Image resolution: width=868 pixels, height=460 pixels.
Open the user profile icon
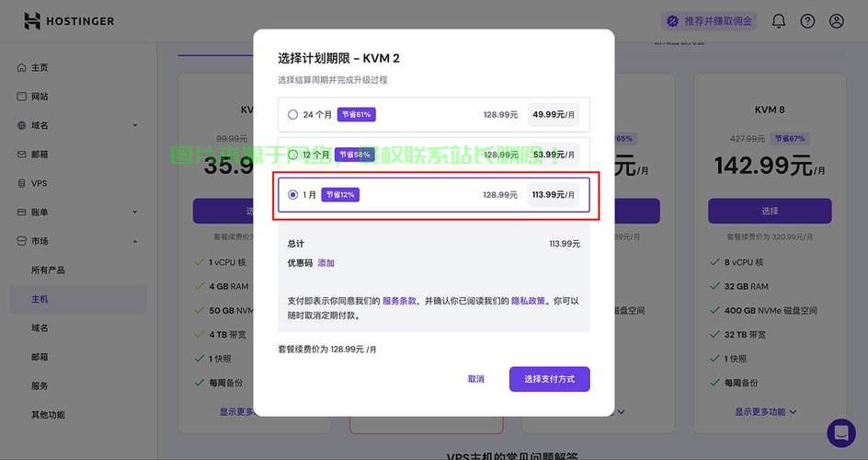pyautogui.click(x=836, y=21)
